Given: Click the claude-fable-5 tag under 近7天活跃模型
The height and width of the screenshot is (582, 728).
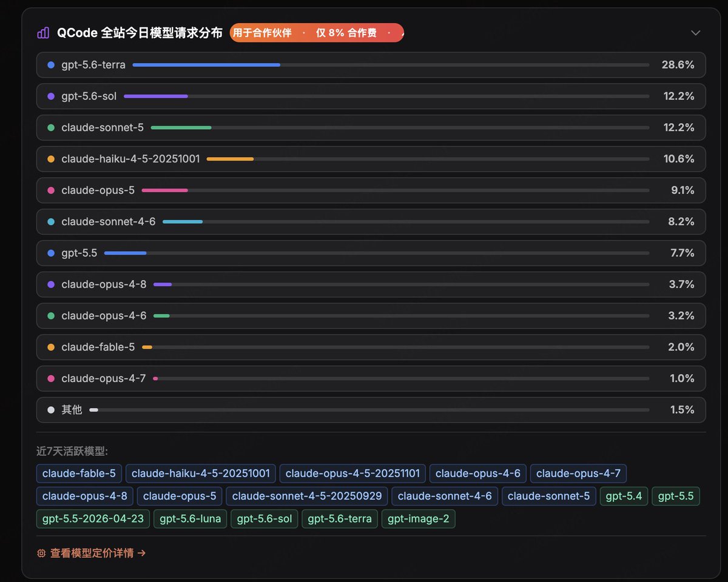Looking at the screenshot, I should (x=79, y=473).
